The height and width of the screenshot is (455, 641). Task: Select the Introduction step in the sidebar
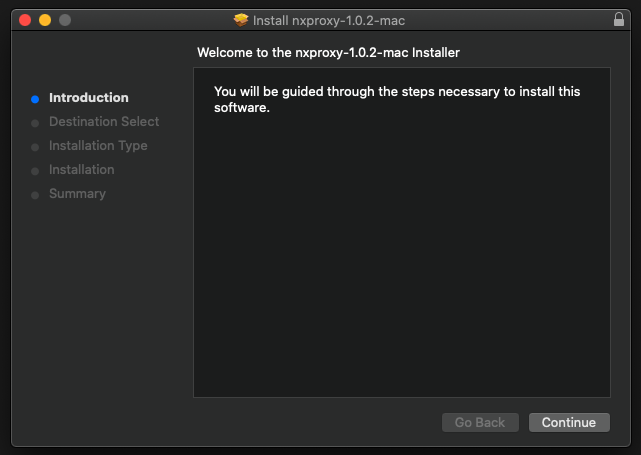pos(89,98)
